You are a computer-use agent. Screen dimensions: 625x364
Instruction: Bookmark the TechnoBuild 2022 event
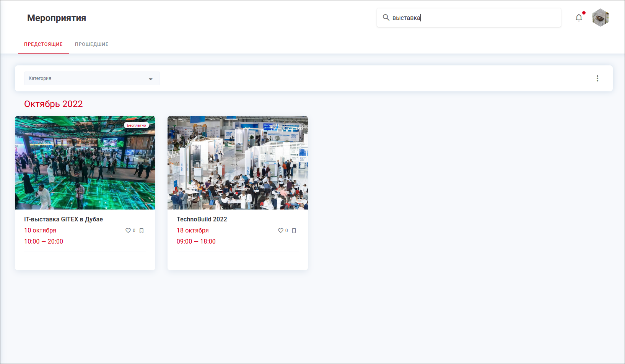pyautogui.click(x=294, y=231)
